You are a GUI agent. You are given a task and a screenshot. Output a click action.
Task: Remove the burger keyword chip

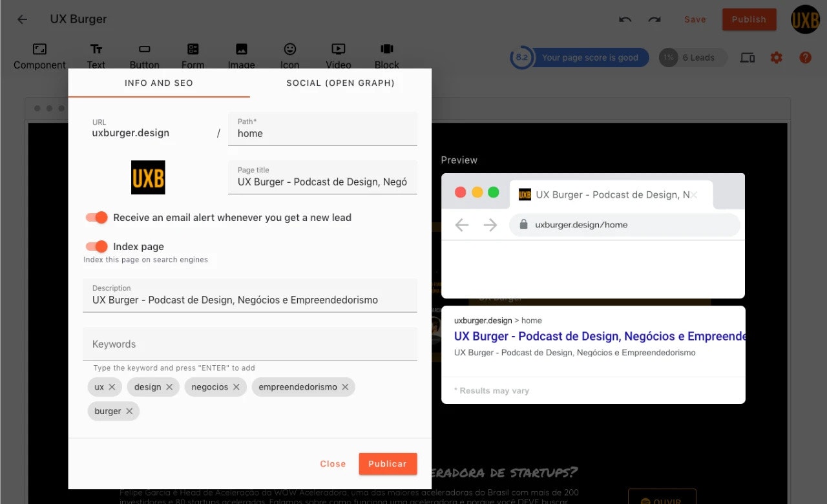click(x=129, y=411)
